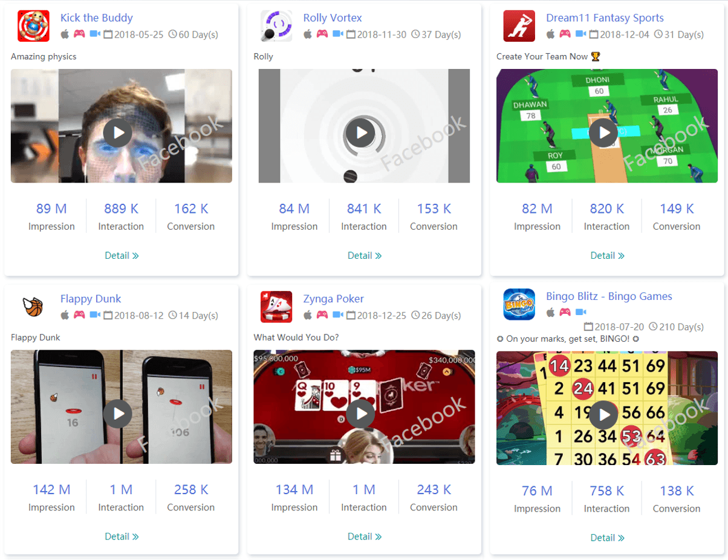
Task: Play the Rolly Vortex video ad
Action: pyautogui.click(x=361, y=132)
